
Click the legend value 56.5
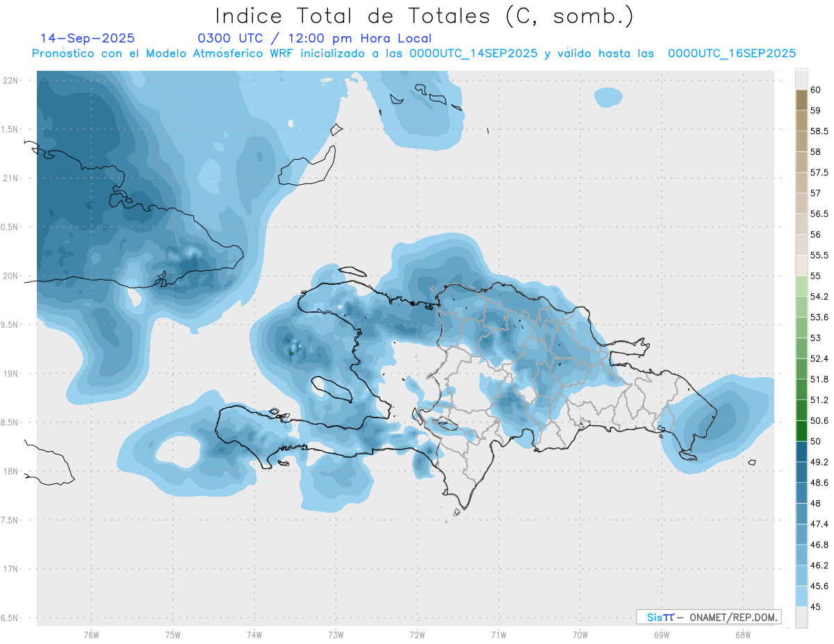[x=819, y=213]
